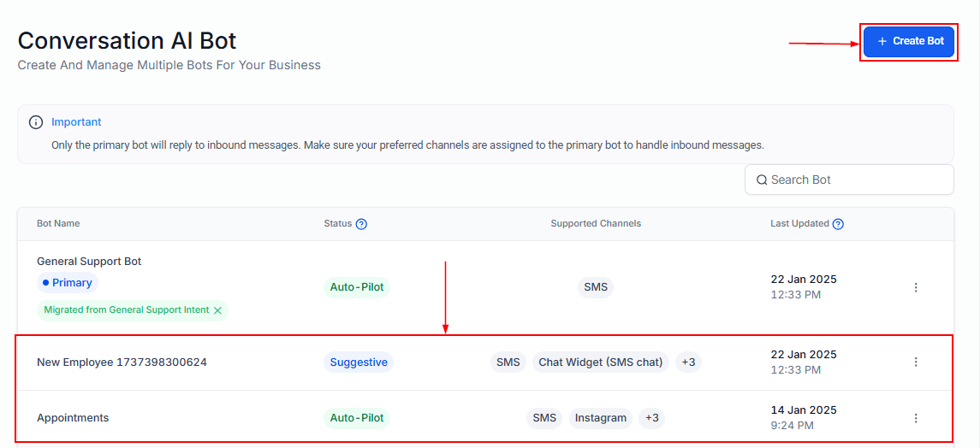Click the Chat Widget (SMS chat) channel tag
Image resolution: width=980 pixels, height=448 pixels.
600,362
